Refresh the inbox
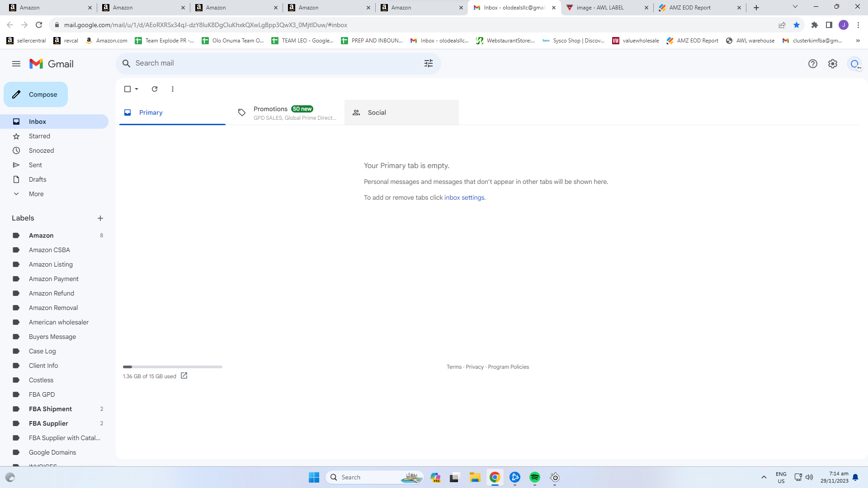This screenshot has height=488, width=868. click(x=155, y=89)
